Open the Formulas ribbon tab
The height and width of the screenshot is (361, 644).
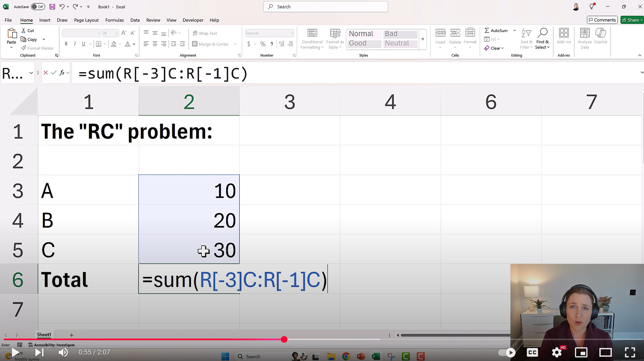point(114,20)
